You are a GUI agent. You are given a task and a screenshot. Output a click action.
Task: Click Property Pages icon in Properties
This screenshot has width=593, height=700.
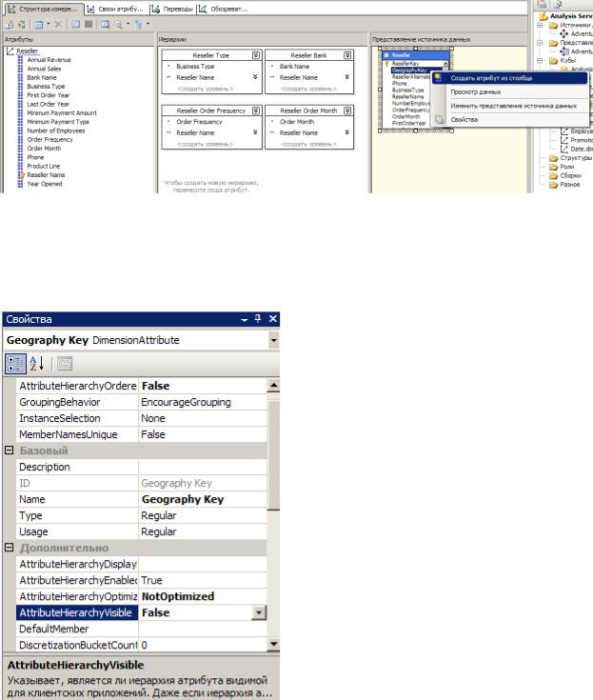coord(65,364)
